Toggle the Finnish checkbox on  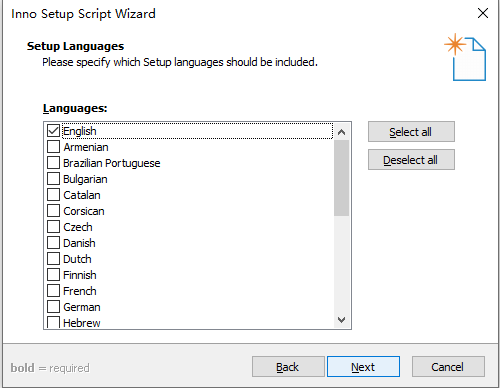[53, 275]
